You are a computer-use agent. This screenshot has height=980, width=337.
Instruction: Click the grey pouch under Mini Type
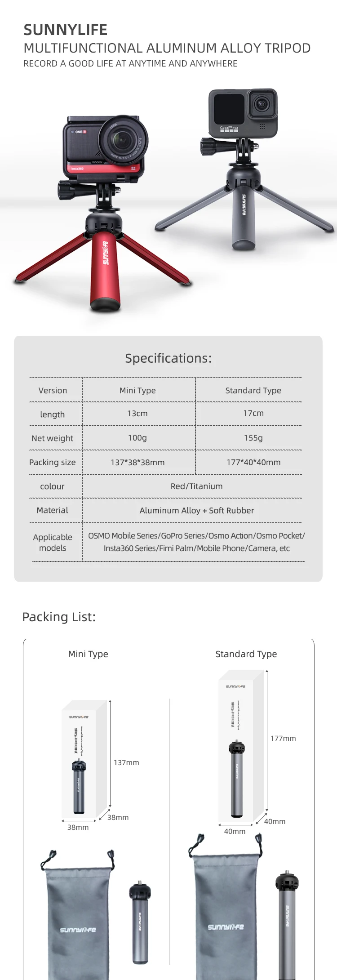[77, 922]
